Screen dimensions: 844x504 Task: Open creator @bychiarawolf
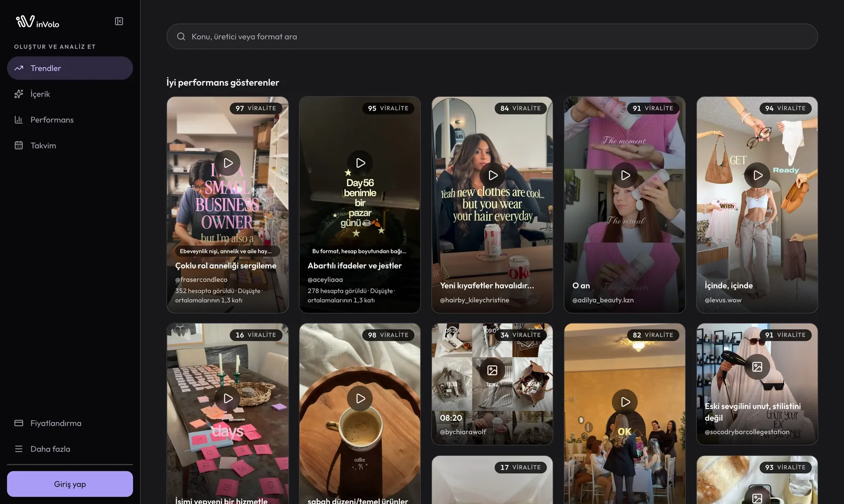[x=463, y=432]
